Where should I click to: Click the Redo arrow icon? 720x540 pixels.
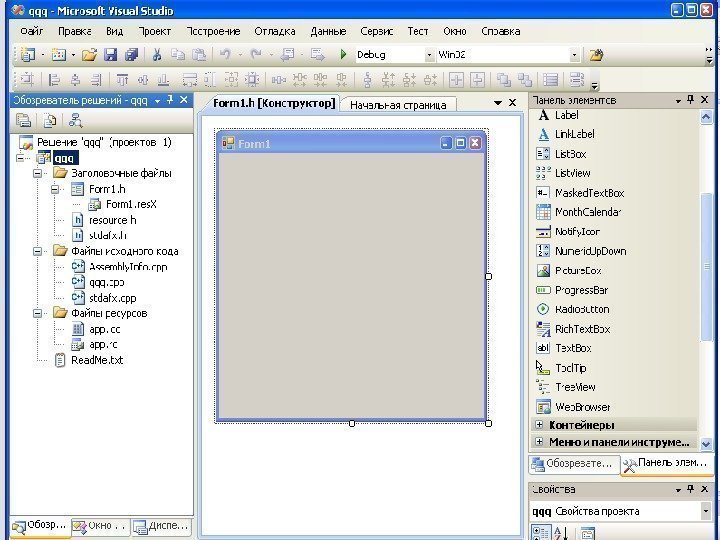(256, 55)
